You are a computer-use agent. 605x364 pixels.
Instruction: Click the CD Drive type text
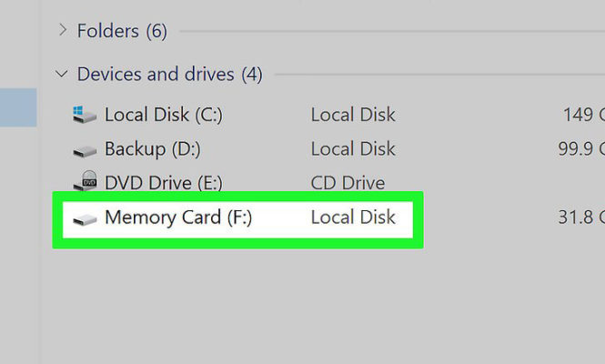tap(348, 183)
